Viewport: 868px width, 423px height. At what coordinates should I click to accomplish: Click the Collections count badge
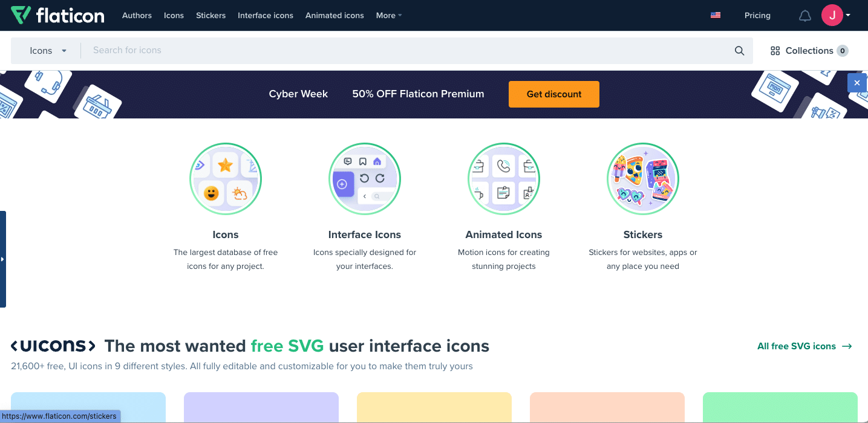842,51
